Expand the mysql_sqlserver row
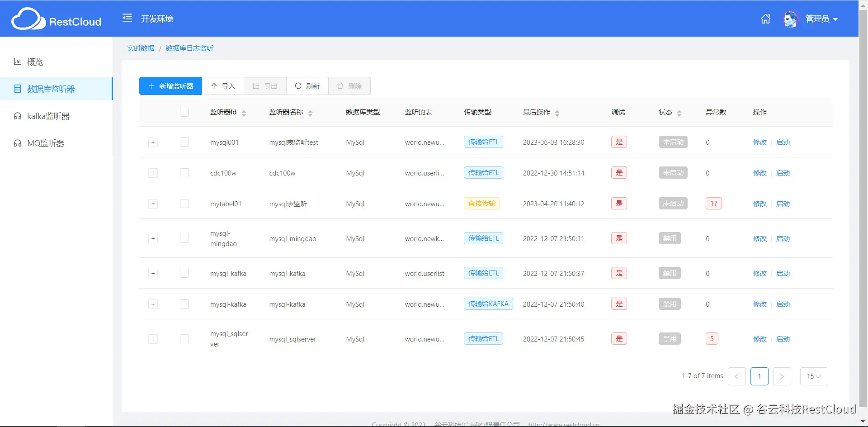Viewport: 868px width, 427px height. click(x=153, y=339)
